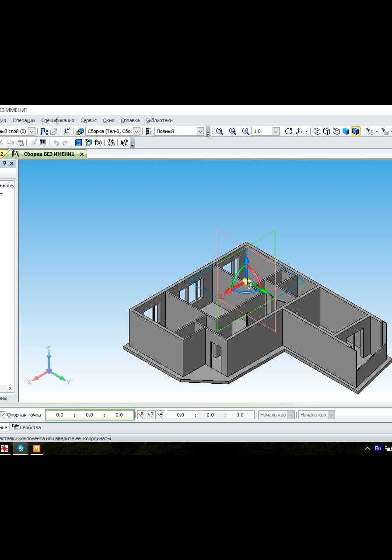The width and height of the screenshot is (392, 560).
Task: Click the greyed-out paste icon
Action: tap(20, 142)
